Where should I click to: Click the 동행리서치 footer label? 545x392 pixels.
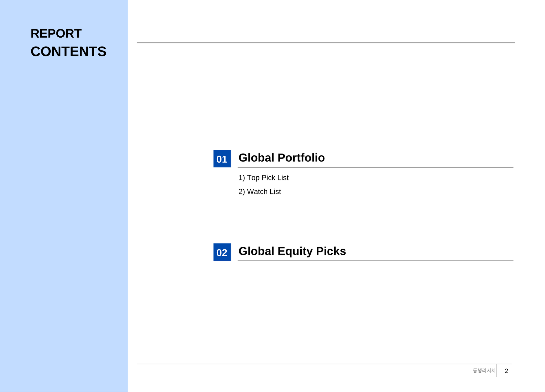tap(484, 371)
